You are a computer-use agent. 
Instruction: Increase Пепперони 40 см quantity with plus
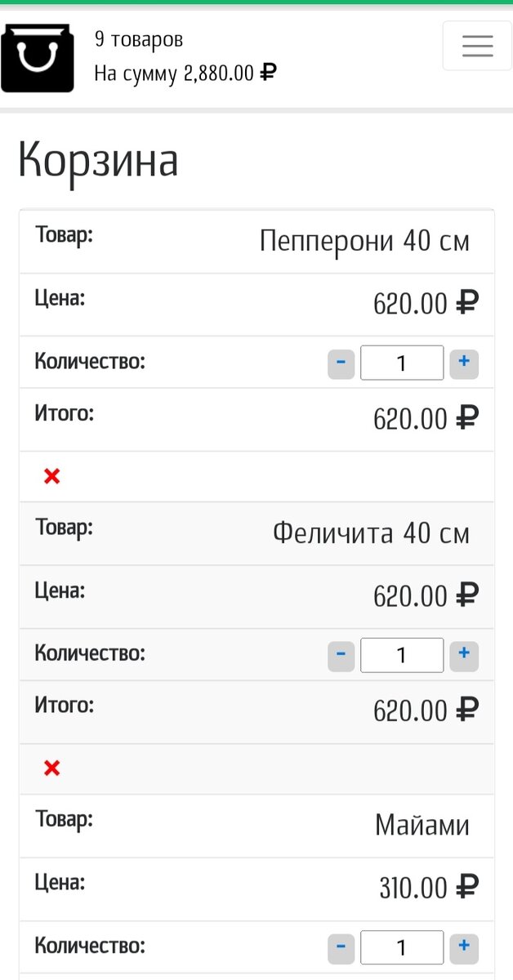(x=464, y=363)
